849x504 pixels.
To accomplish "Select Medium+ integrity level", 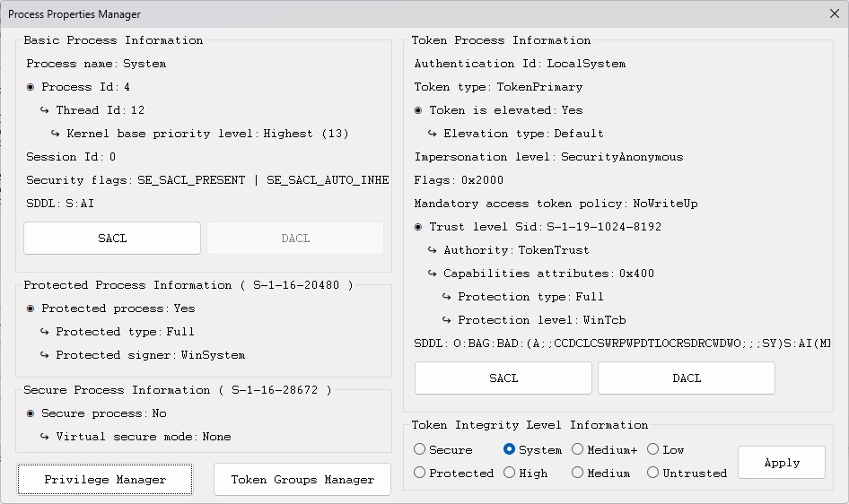I will coord(578,449).
